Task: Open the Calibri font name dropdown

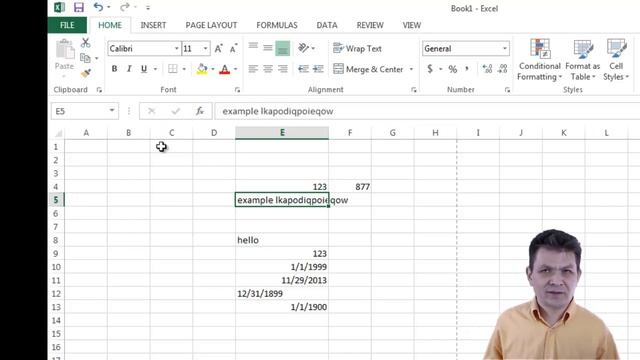Action: [176, 49]
